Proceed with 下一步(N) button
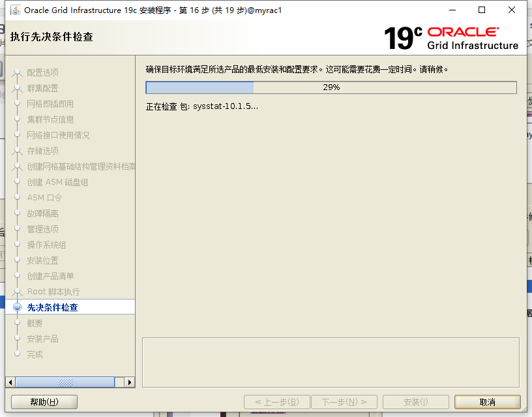Viewport: 532px width, 417px height. click(x=344, y=402)
